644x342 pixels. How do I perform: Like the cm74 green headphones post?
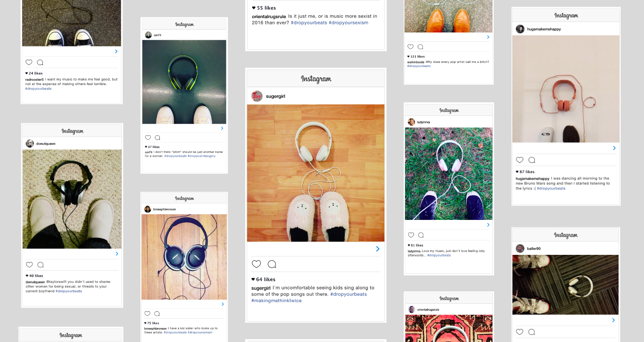148,138
